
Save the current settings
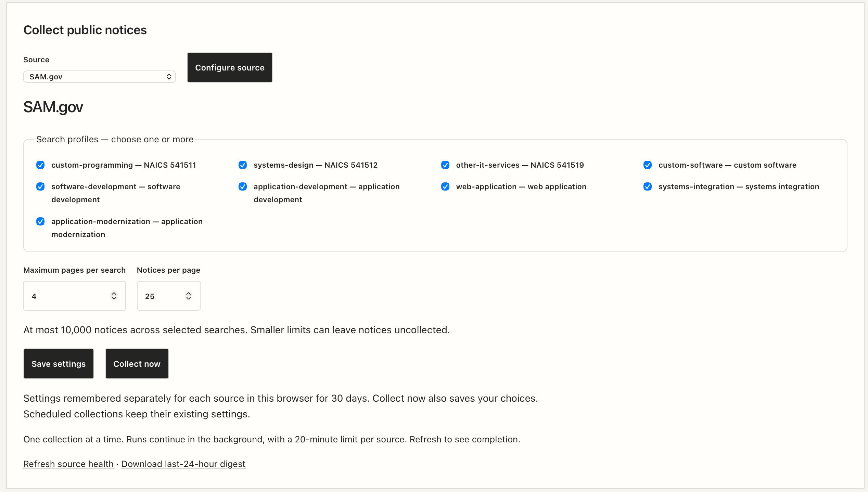pos(59,364)
